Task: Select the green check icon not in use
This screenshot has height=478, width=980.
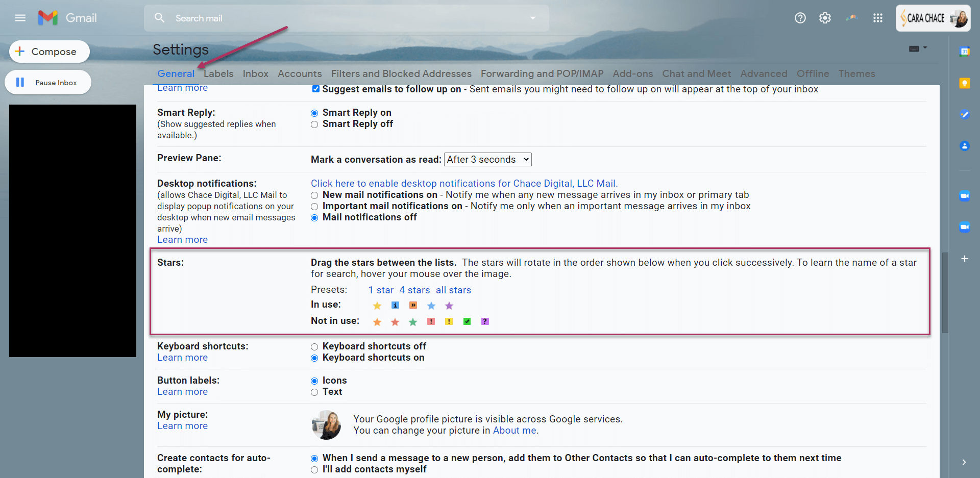Action: point(467,321)
